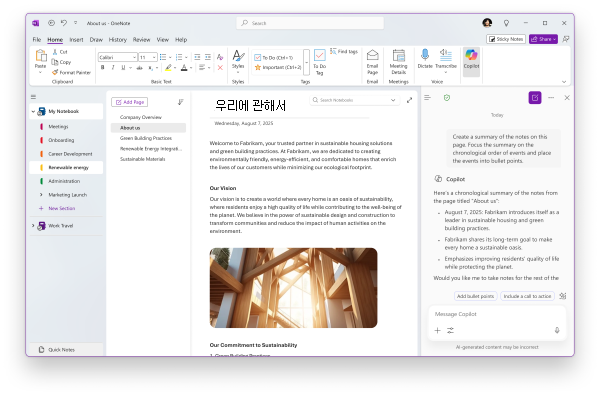Switch to the Draw tab

click(96, 39)
